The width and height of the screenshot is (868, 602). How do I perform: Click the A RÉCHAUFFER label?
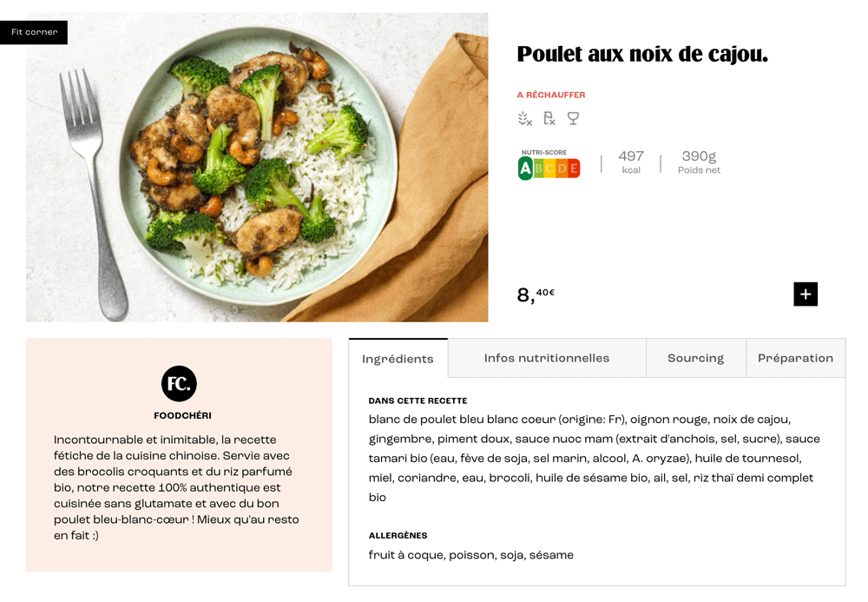551,95
